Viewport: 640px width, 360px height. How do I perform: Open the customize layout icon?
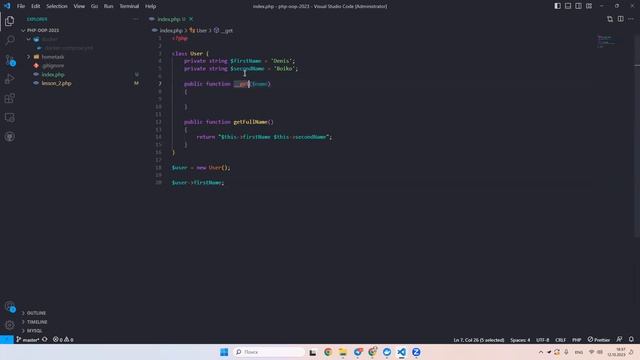click(x=589, y=6)
